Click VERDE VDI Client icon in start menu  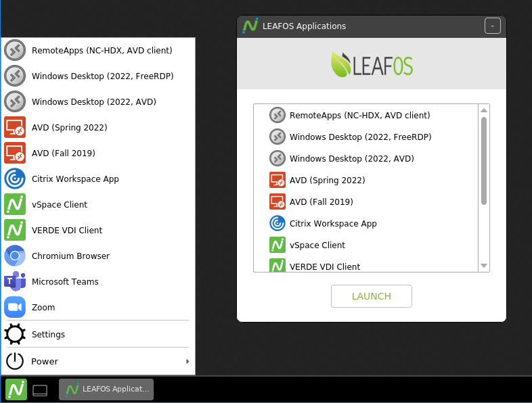pyautogui.click(x=15, y=230)
